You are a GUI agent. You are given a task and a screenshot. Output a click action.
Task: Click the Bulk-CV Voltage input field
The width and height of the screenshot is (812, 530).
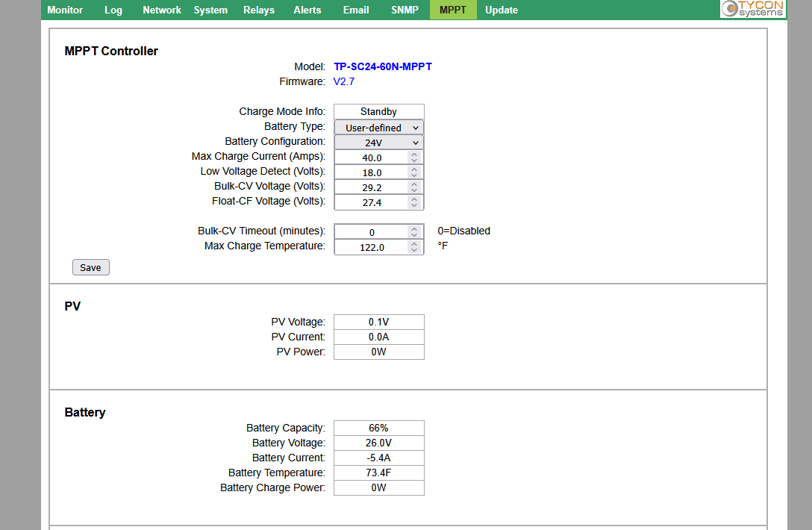click(x=379, y=187)
